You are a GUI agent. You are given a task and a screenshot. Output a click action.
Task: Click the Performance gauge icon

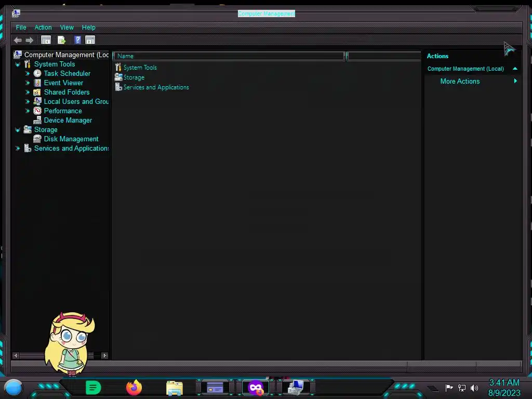tap(37, 111)
